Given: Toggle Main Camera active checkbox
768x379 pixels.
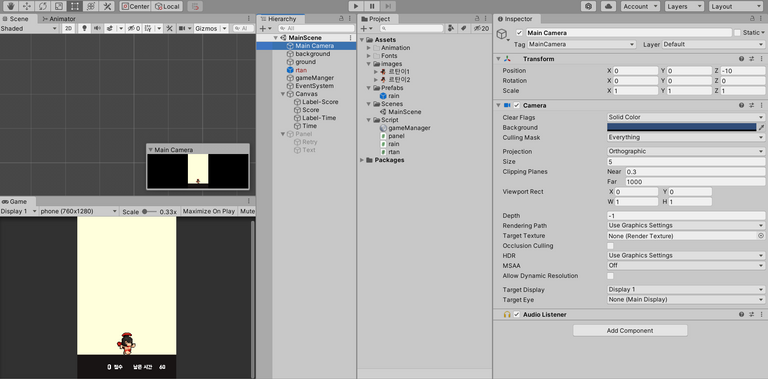Looking at the screenshot, I should point(519,33).
